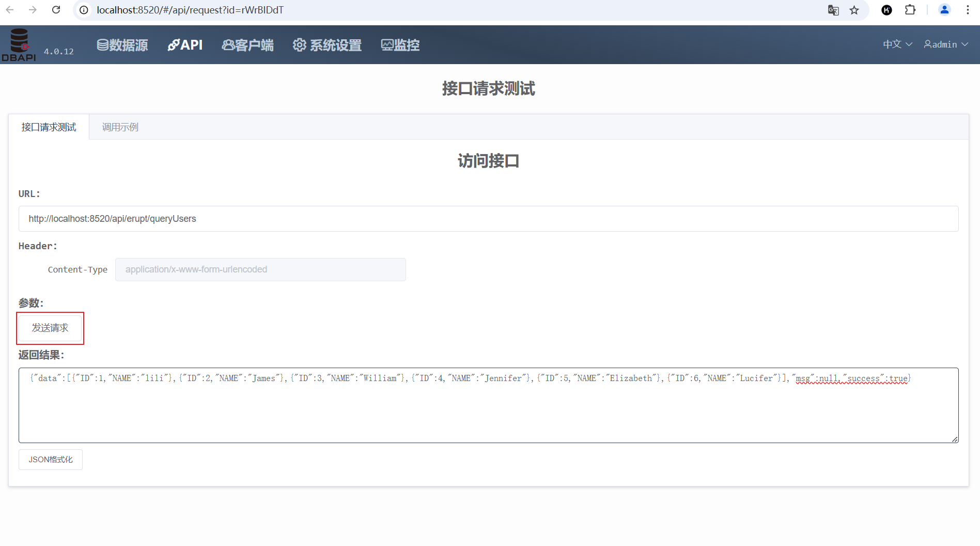Select the 接口请求测试 tab
The height and width of the screenshot is (546, 980).
tap(49, 127)
